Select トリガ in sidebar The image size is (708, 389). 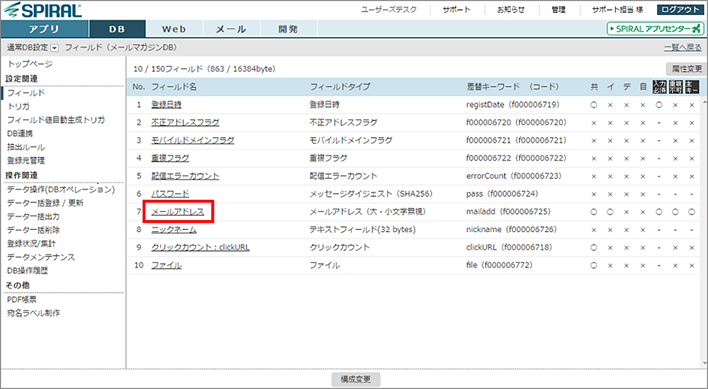[x=19, y=107]
